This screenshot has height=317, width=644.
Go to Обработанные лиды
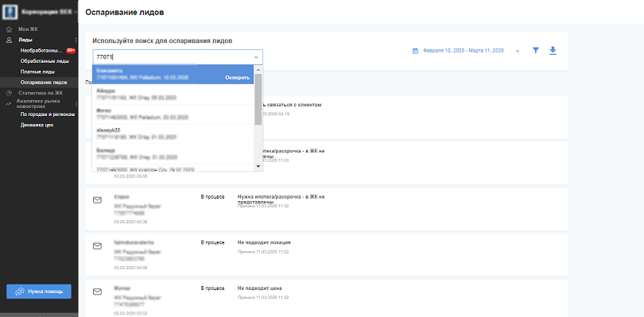(x=45, y=61)
